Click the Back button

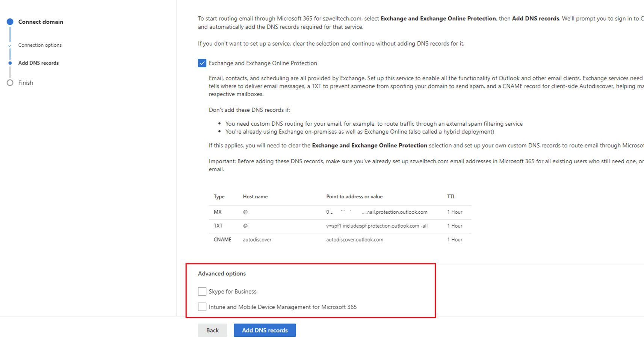click(x=212, y=330)
